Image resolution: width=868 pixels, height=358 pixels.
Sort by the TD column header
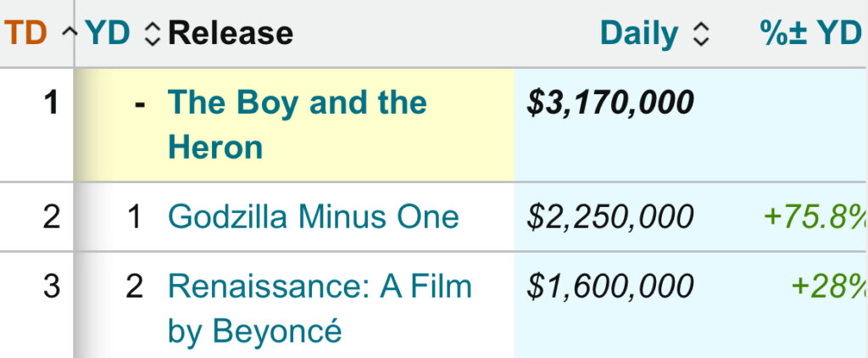click(x=24, y=34)
